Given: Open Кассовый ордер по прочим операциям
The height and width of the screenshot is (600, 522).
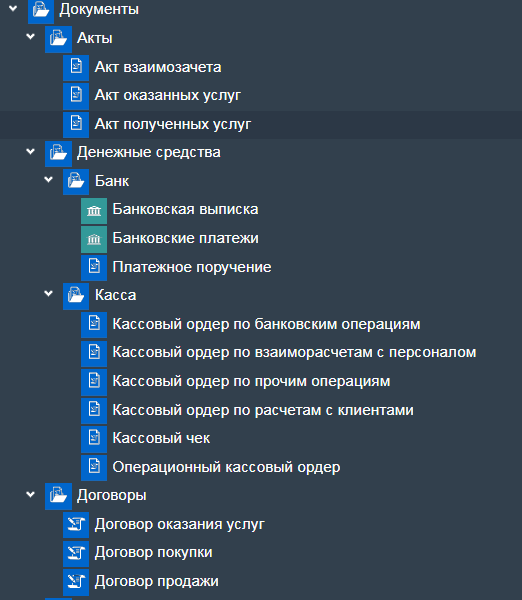Looking at the screenshot, I should coord(251,382).
